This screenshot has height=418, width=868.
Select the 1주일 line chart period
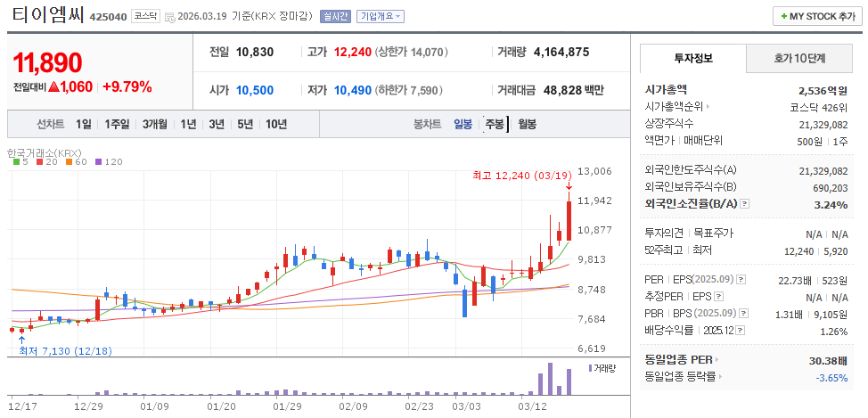click(x=117, y=124)
